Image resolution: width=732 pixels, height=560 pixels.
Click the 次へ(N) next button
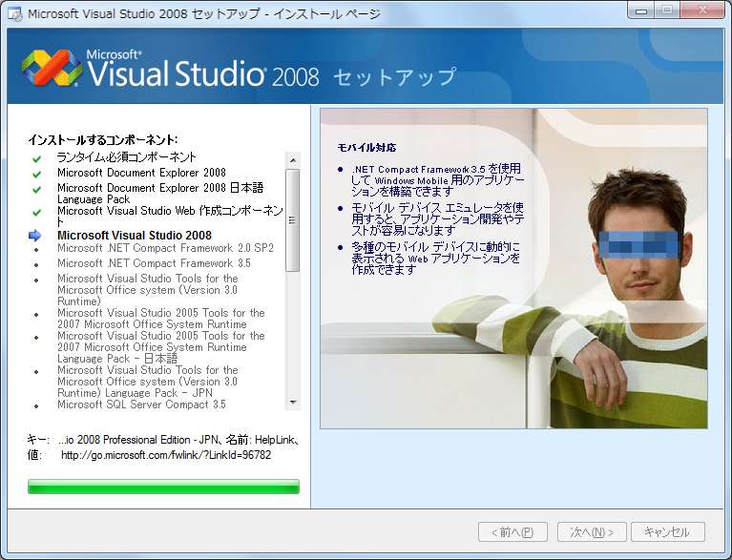592,532
